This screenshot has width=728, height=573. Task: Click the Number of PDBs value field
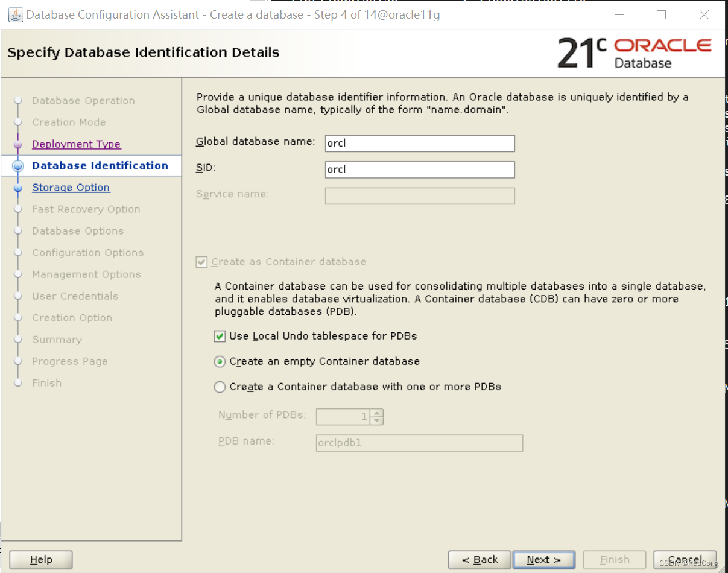(x=343, y=416)
